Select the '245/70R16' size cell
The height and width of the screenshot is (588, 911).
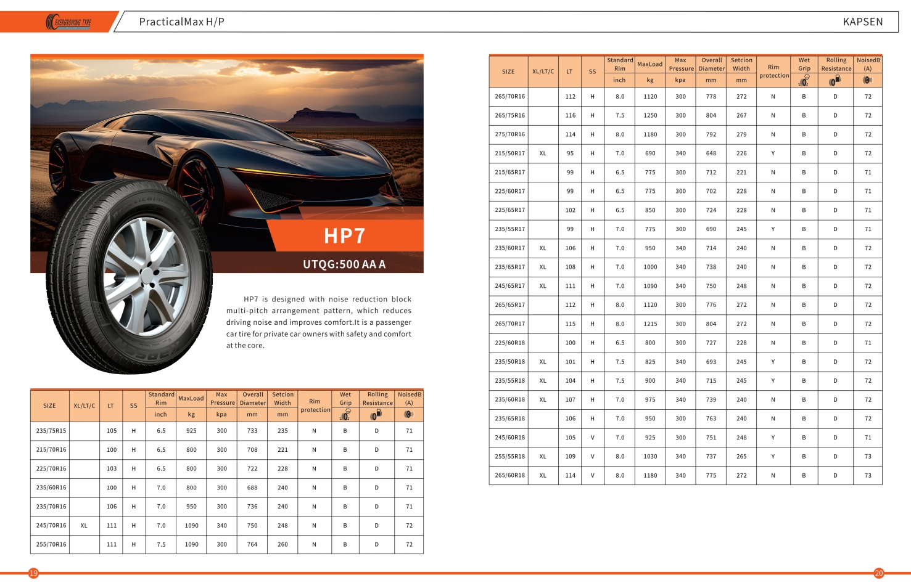pos(51,526)
